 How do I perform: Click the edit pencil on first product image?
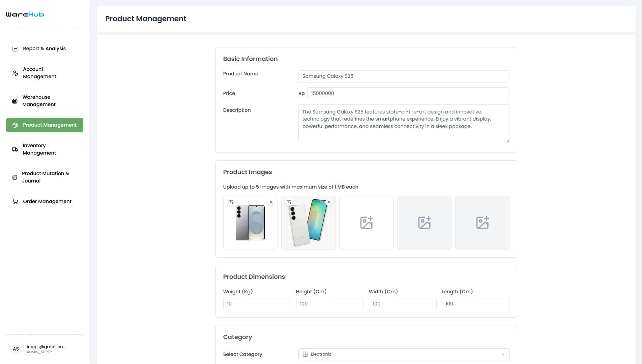click(x=231, y=202)
